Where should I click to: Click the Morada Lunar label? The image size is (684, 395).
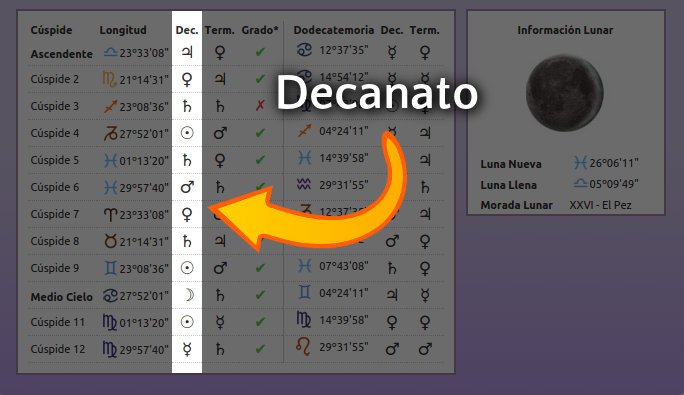[516, 205]
